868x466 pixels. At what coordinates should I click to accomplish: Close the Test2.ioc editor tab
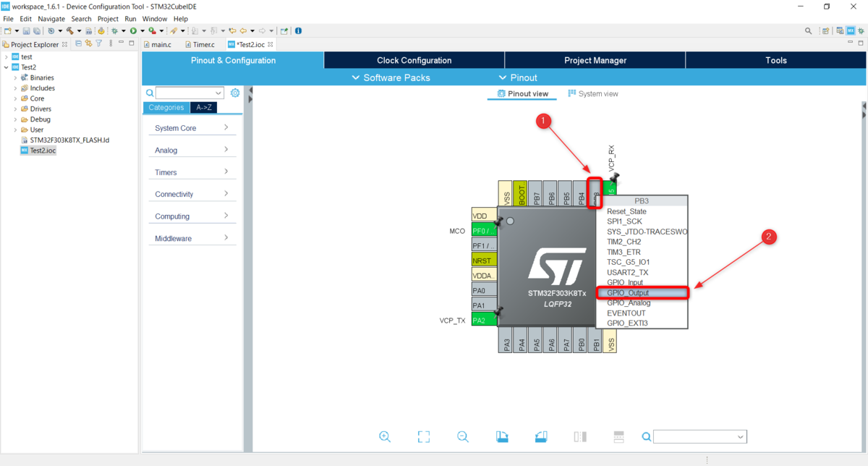[271, 44]
